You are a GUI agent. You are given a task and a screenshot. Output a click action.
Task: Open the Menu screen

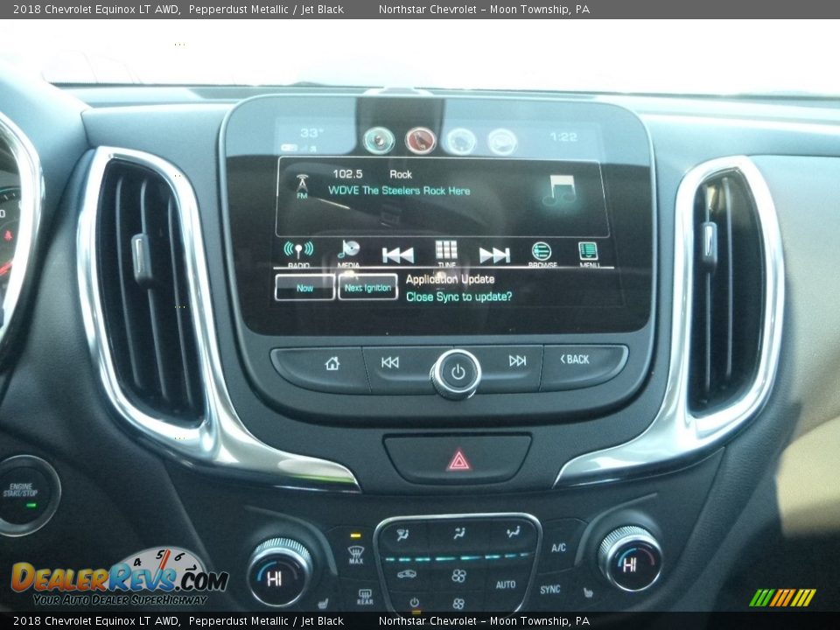coord(590,252)
